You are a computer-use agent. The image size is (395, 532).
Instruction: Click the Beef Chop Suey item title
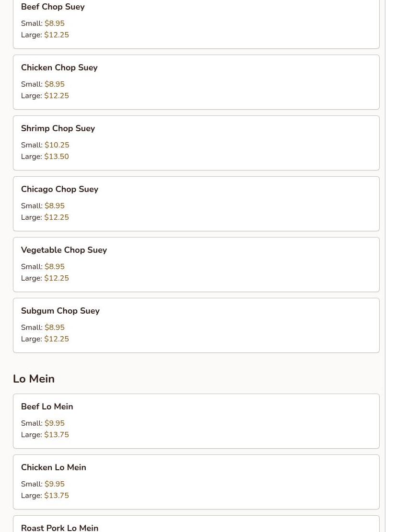[53, 7]
